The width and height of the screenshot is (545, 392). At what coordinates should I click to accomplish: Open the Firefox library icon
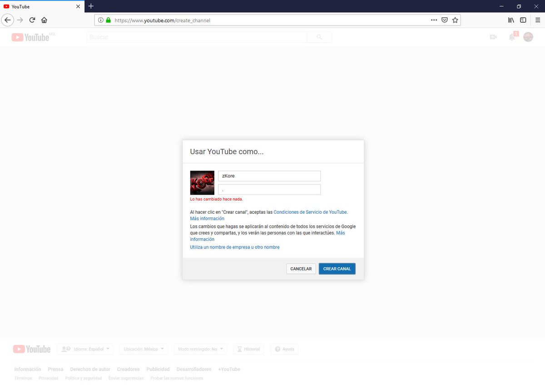point(511,20)
